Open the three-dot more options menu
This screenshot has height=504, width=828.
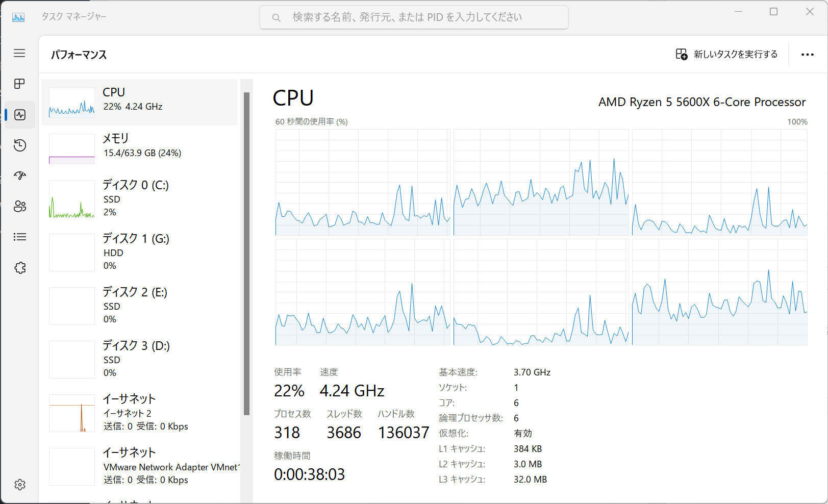coord(808,55)
